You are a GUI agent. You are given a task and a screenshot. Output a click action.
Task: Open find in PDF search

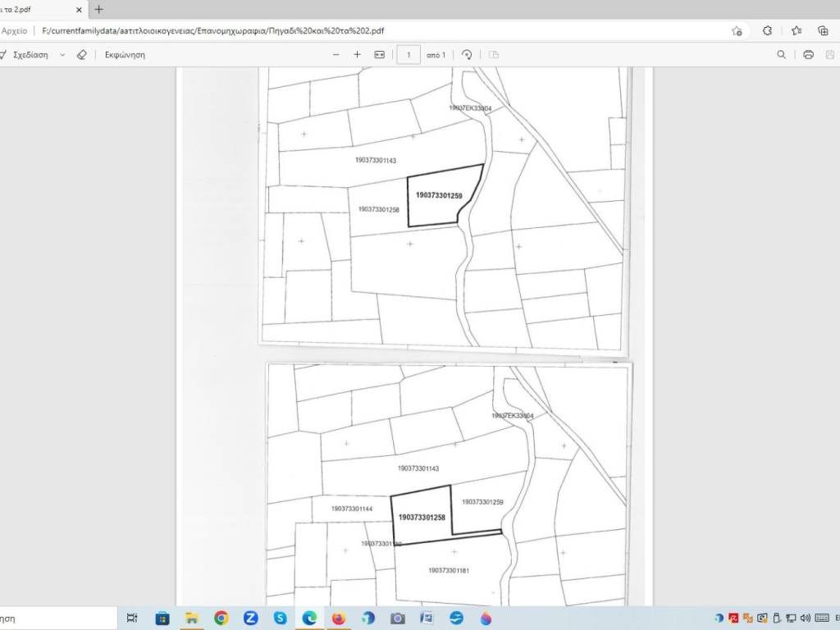[781, 55]
